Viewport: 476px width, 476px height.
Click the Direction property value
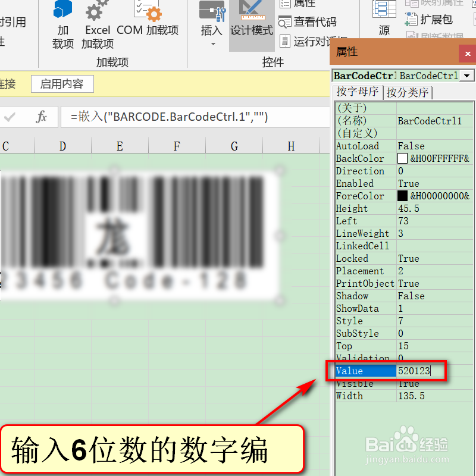click(435, 171)
